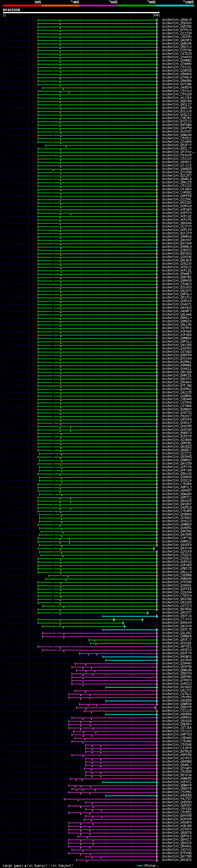Screen dimensions: 197x868
Task: Select hit label UniRef100_Q9XFJ6
Action: click(x=177, y=616)
